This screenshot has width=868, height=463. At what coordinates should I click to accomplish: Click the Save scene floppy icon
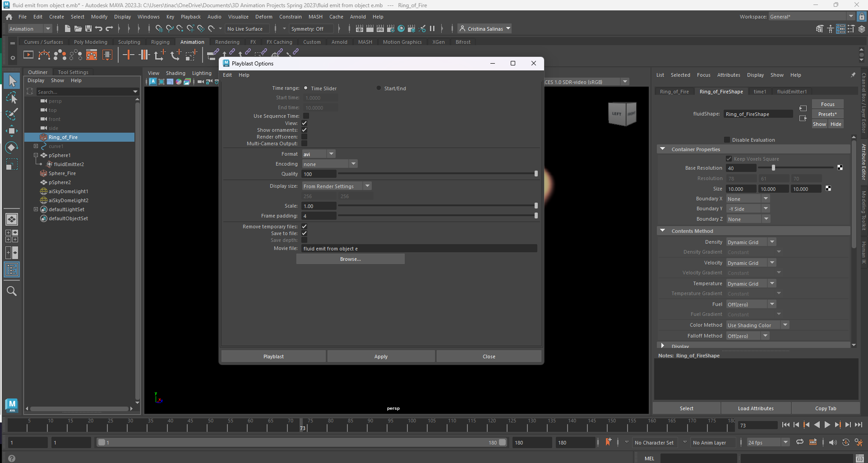pyautogui.click(x=88, y=28)
